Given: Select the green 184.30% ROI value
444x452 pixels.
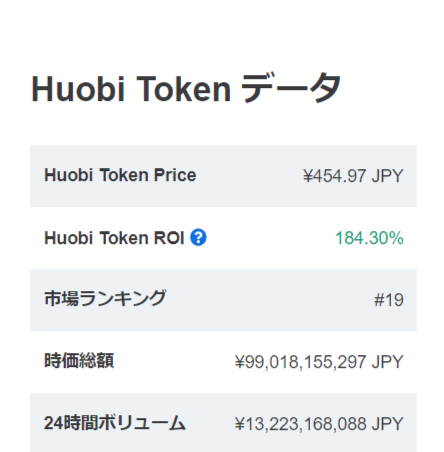Looking at the screenshot, I should tap(369, 238).
